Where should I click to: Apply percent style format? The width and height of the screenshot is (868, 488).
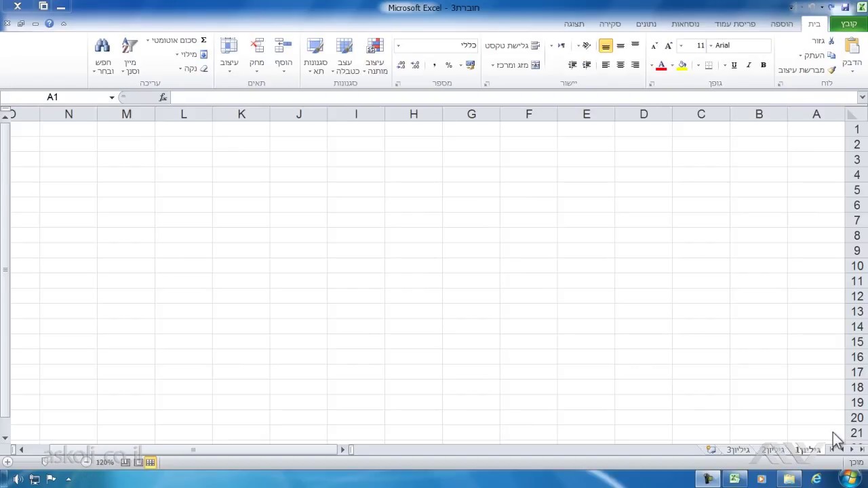pos(448,65)
